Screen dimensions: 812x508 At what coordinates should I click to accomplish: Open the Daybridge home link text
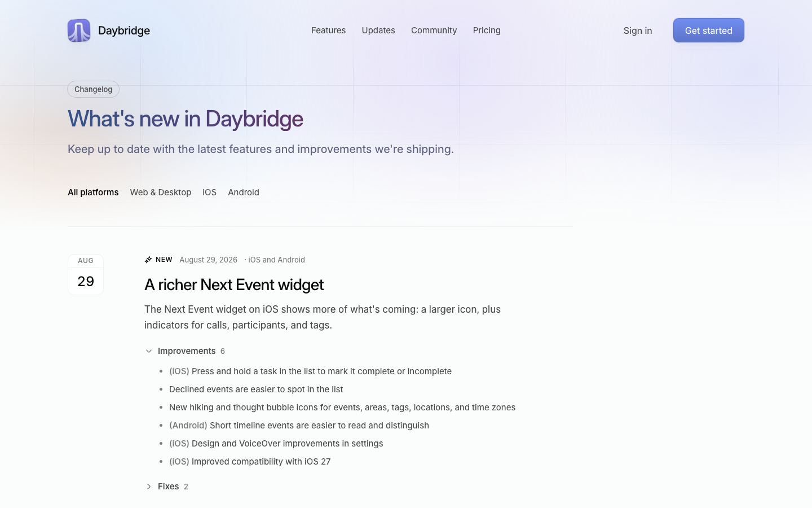124,30
